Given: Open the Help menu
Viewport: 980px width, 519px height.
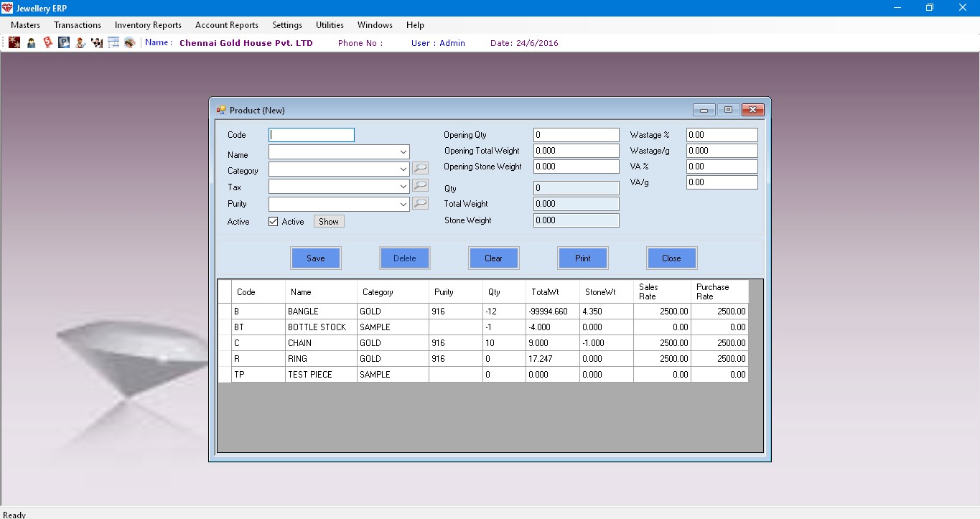Looking at the screenshot, I should (x=415, y=25).
